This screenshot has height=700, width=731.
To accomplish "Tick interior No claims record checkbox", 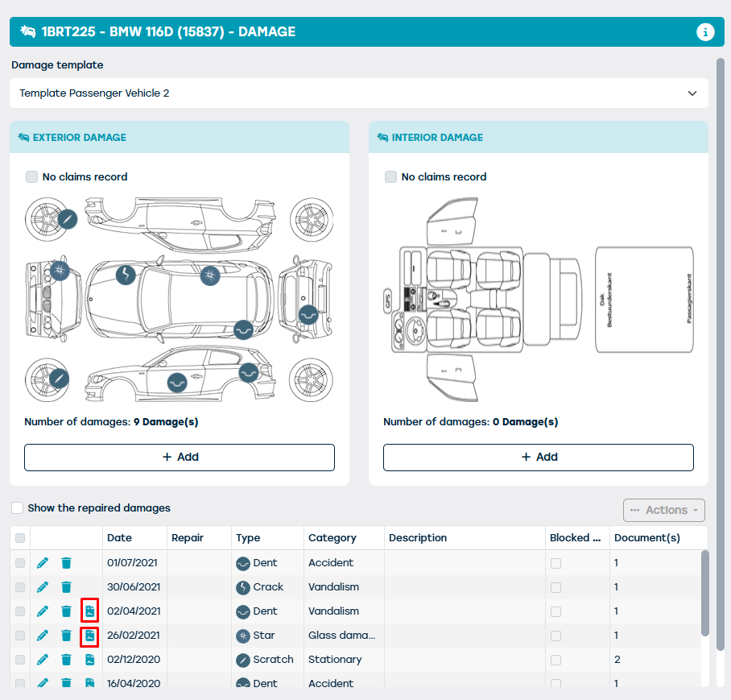I will [x=390, y=176].
